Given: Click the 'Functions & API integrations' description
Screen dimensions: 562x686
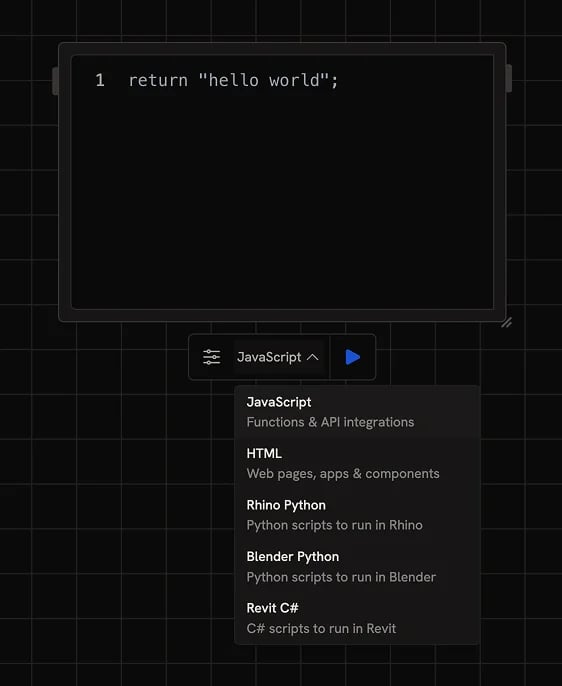Looking at the screenshot, I should [330, 422].
